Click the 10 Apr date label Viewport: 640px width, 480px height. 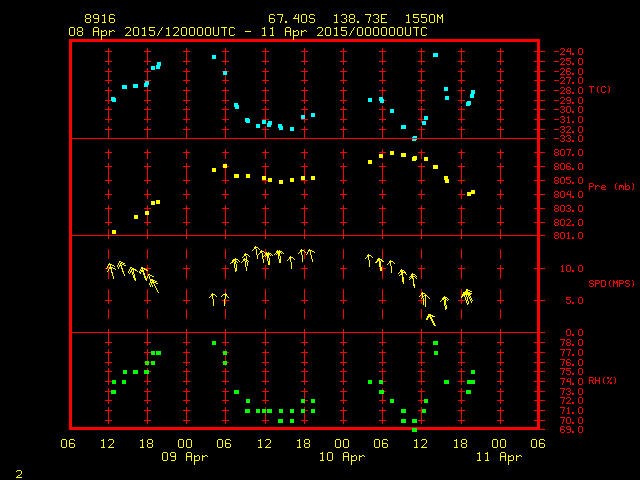[342, 457]
